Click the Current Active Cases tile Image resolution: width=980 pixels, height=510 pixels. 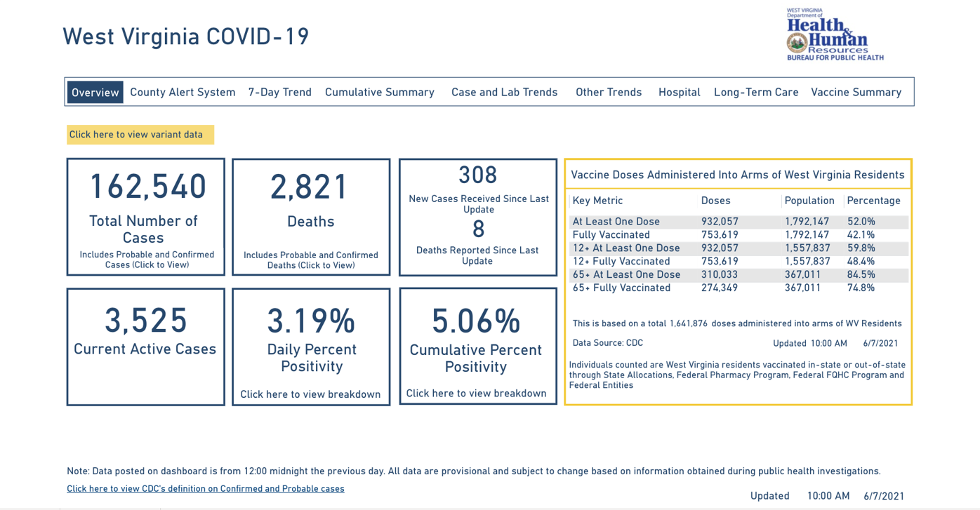click(146, 347)
